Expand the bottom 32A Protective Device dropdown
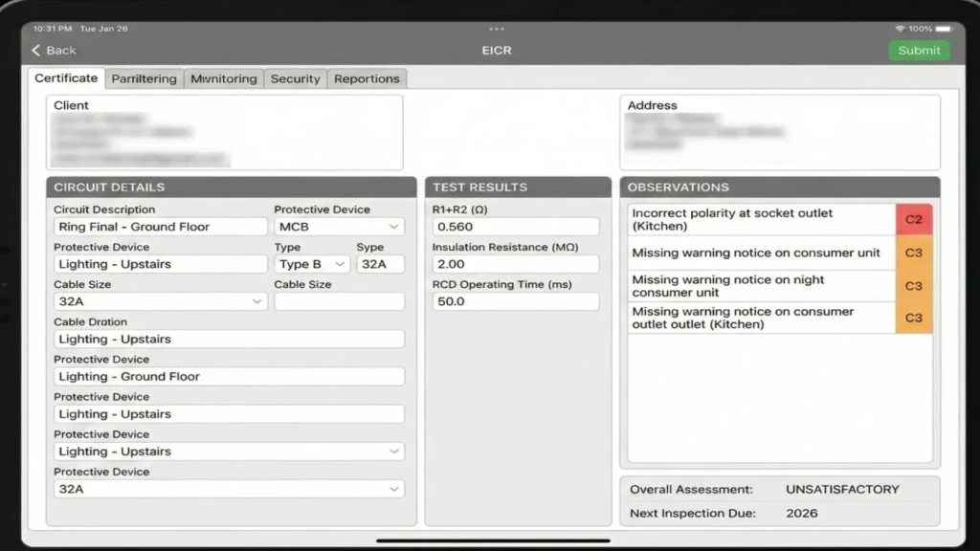 coord(230,488)
